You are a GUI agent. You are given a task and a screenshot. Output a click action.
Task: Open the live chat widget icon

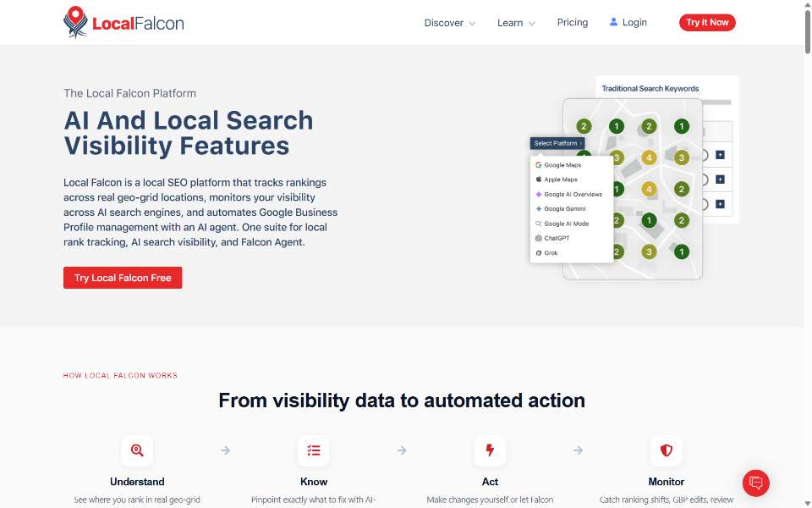(755, 483)
